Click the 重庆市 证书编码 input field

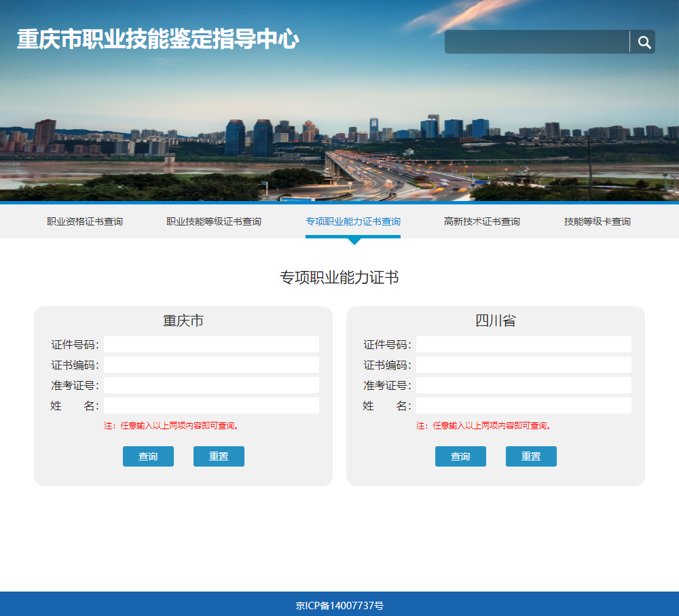point(211,364)
